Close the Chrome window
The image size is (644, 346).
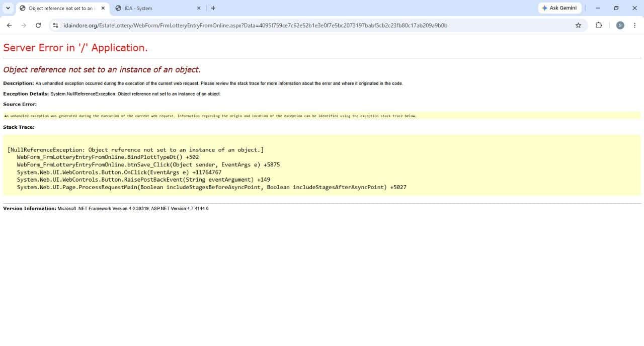point(634,8)
